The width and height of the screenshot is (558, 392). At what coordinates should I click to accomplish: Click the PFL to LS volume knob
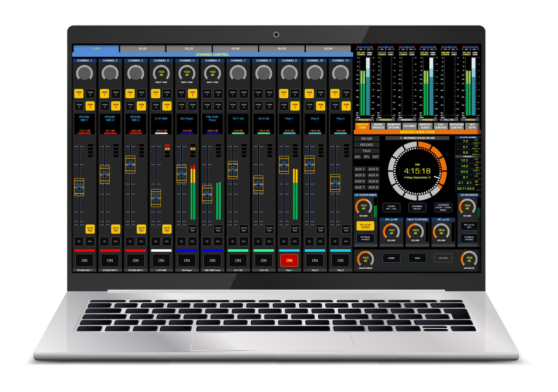point(441,231)
